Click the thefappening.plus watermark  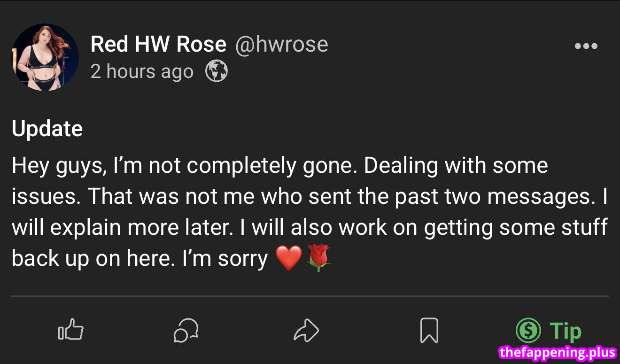pyautogui.click(x=558, y=352)
